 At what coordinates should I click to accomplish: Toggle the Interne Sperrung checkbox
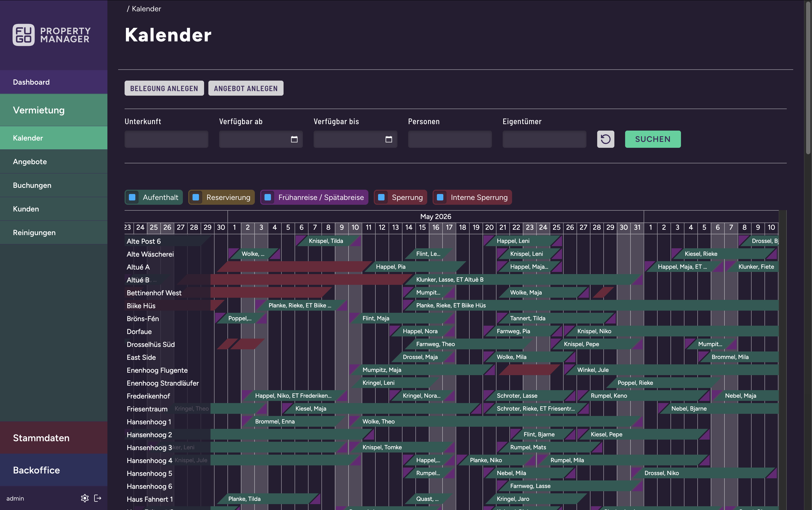440,197
